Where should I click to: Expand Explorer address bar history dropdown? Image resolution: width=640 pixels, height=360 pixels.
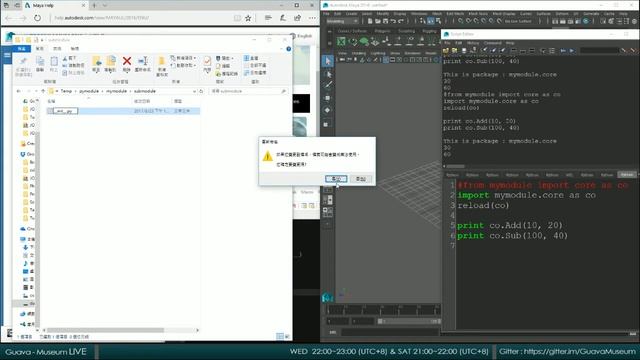point(194,91)
